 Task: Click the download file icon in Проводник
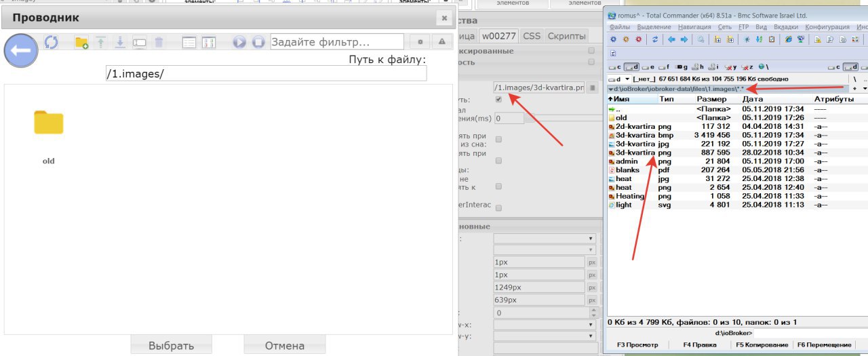click(x=119, y=42)
